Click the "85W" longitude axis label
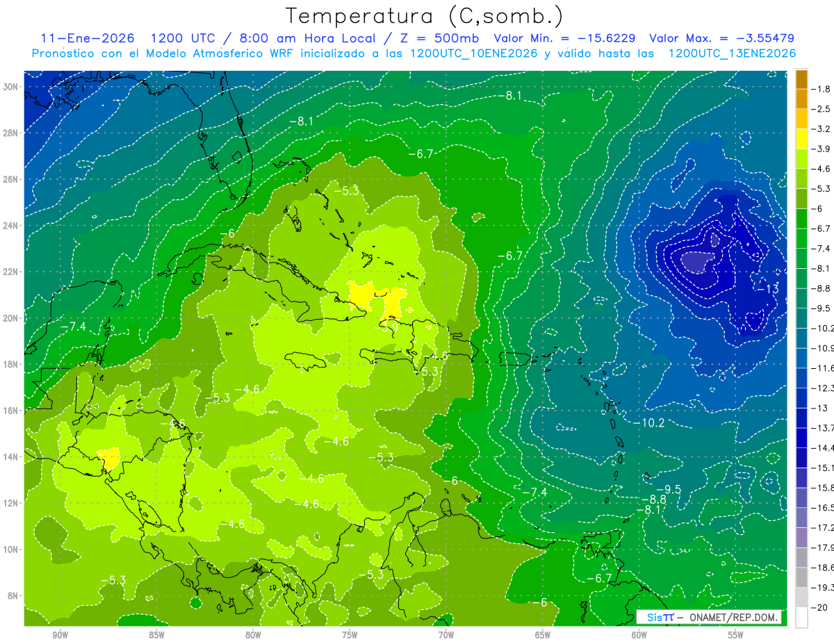834x644 pixels. [x=156, y=635]
